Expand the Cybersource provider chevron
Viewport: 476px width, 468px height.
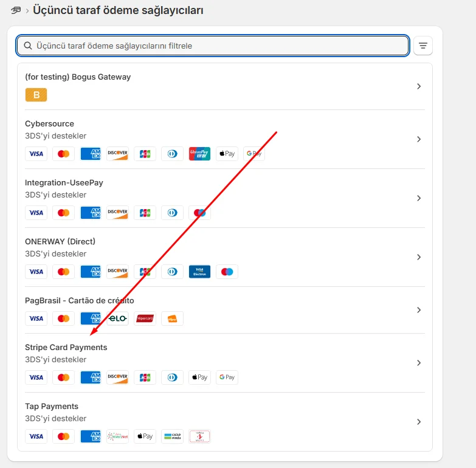[419, 139]
